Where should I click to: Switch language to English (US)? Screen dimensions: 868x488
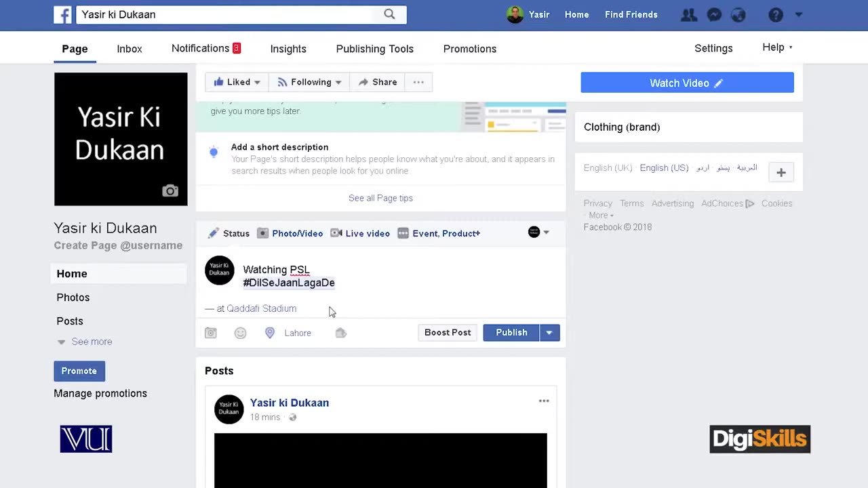(x=664, y=168)
